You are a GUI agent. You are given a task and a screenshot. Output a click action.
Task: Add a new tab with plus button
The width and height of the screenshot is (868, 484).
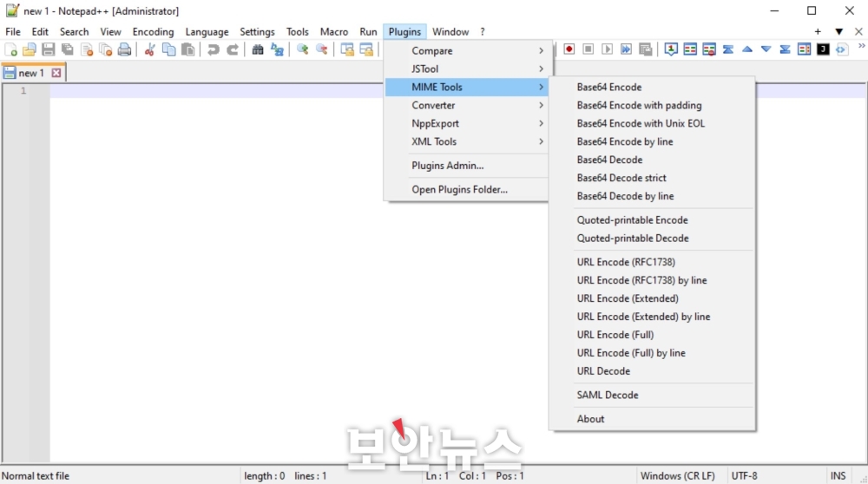click(x=818, y=31)
